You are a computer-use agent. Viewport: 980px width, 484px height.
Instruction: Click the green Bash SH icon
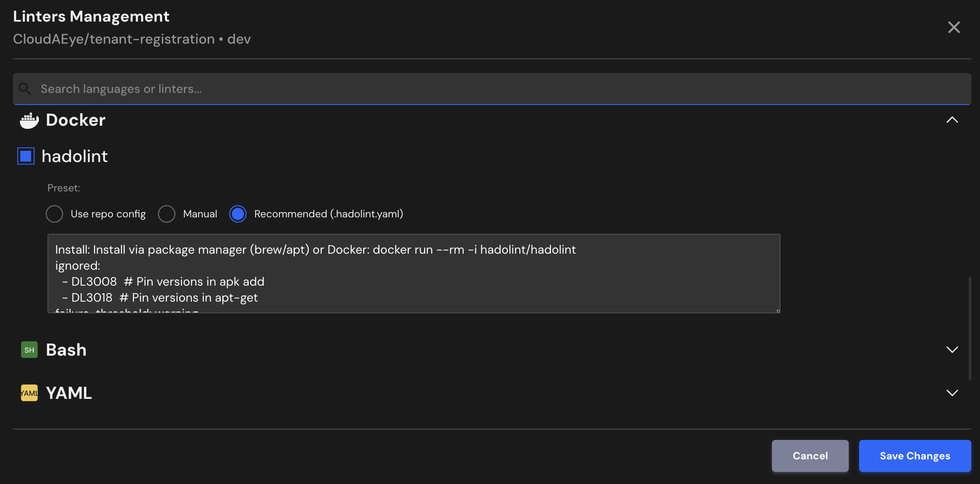29,350
